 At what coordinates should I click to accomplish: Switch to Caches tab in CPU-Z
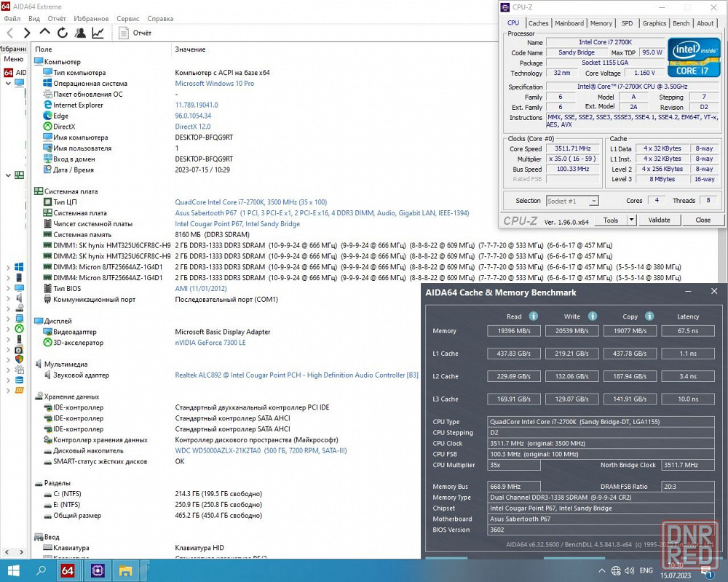click(x=539, y=23)
